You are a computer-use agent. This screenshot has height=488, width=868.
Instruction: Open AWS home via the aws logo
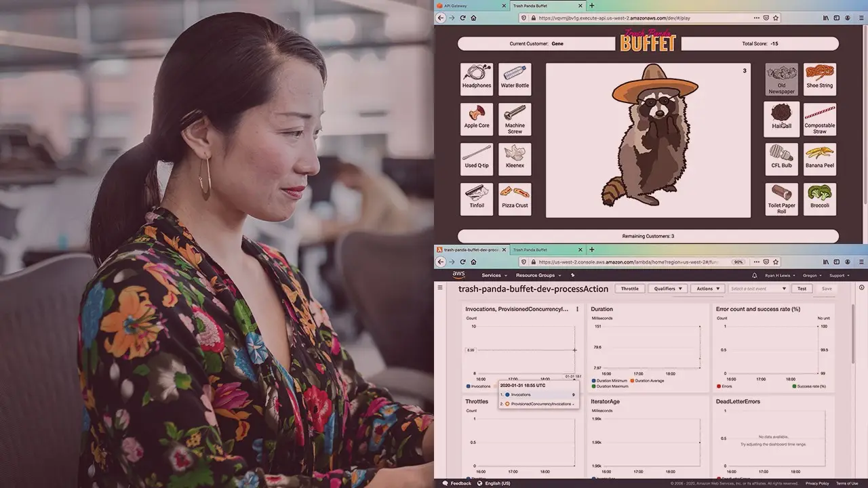(x=459, y=275)
